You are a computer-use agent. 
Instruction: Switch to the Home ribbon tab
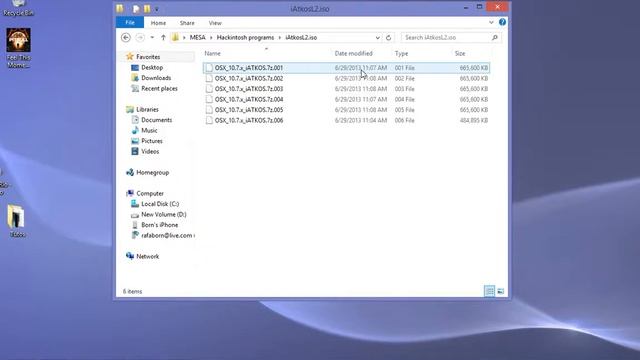(x=158, y=23)
